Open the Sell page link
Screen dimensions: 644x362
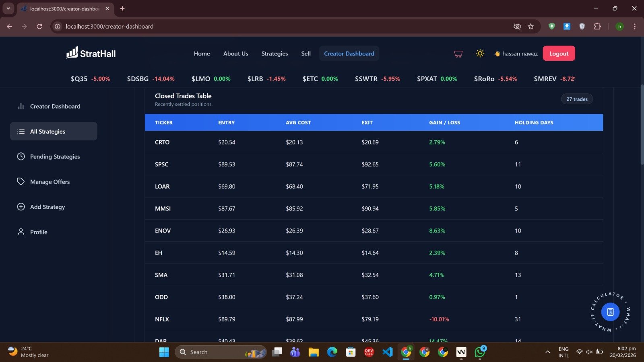[x=306, y=53]
